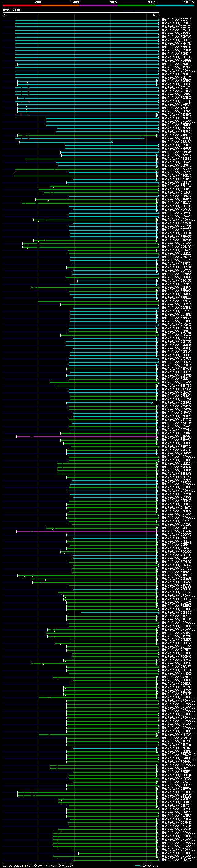Screen dimensions: 197x868
Task: Select hit label UniRef100_Q94JQ3
Action: (x=177, y=247)
